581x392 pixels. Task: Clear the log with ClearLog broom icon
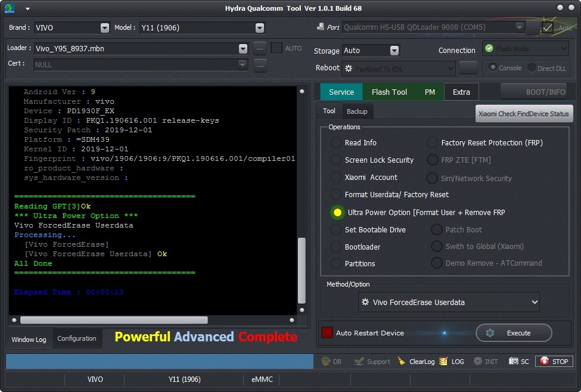coord(401,361)
